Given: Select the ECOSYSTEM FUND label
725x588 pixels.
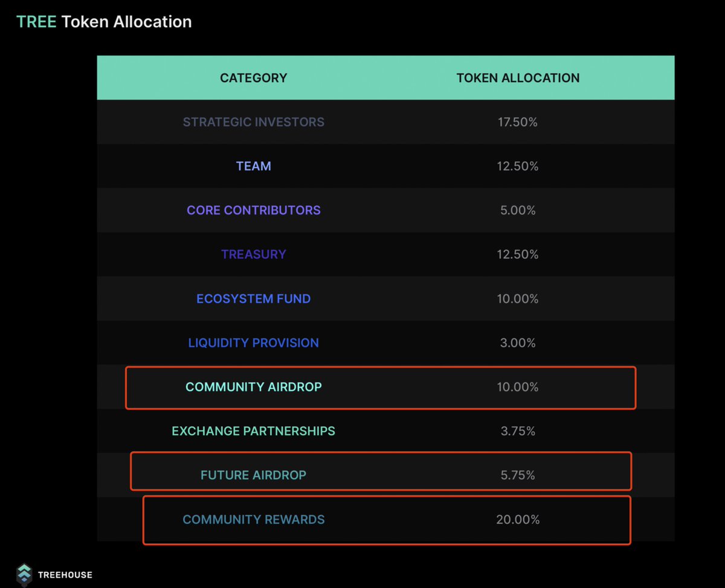Looking at the screenshot, I should 253,299.
